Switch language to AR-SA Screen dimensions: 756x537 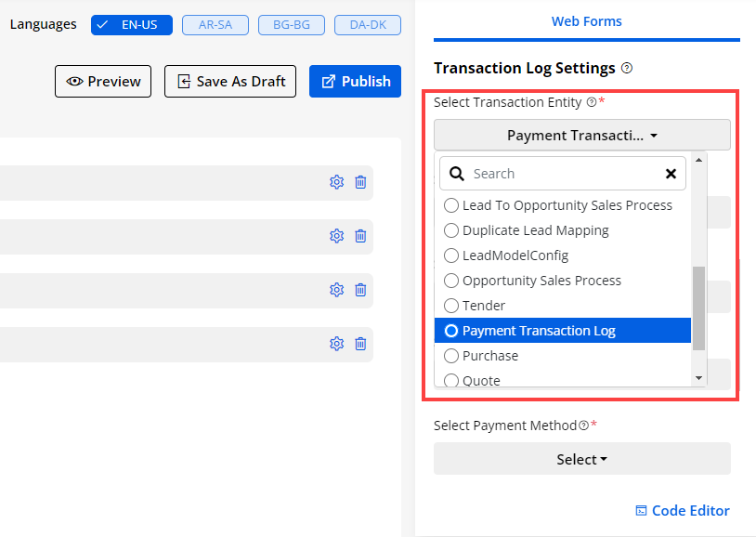tap(215, 25)
